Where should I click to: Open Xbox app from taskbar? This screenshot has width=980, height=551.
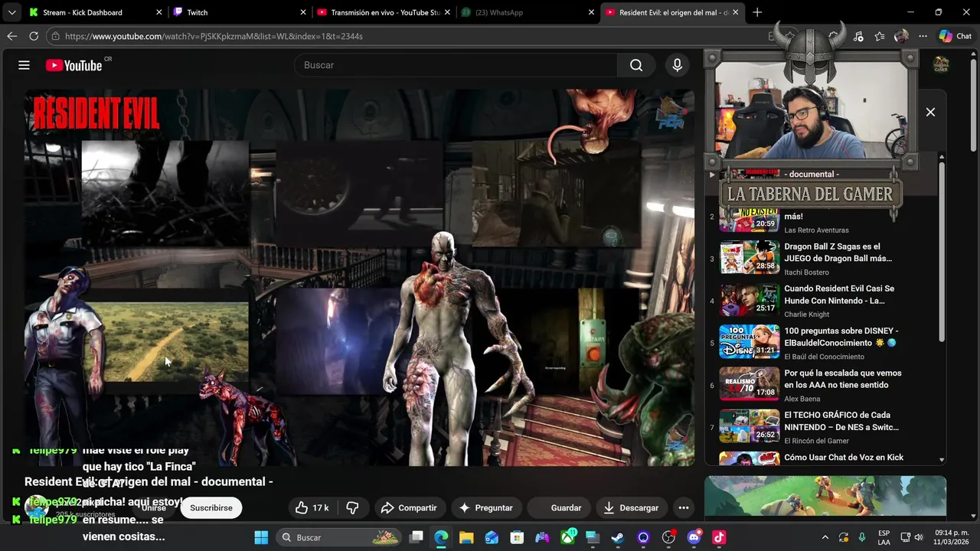point(567,537)
